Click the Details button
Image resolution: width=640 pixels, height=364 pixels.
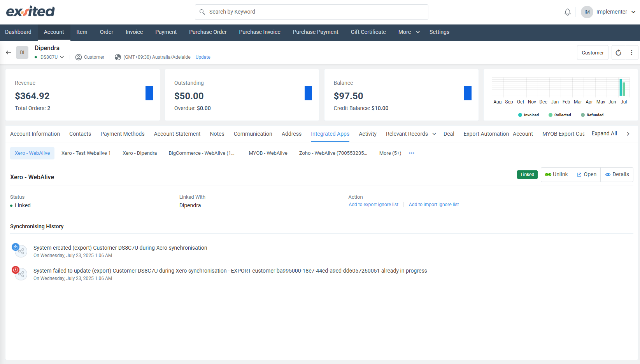617,175
